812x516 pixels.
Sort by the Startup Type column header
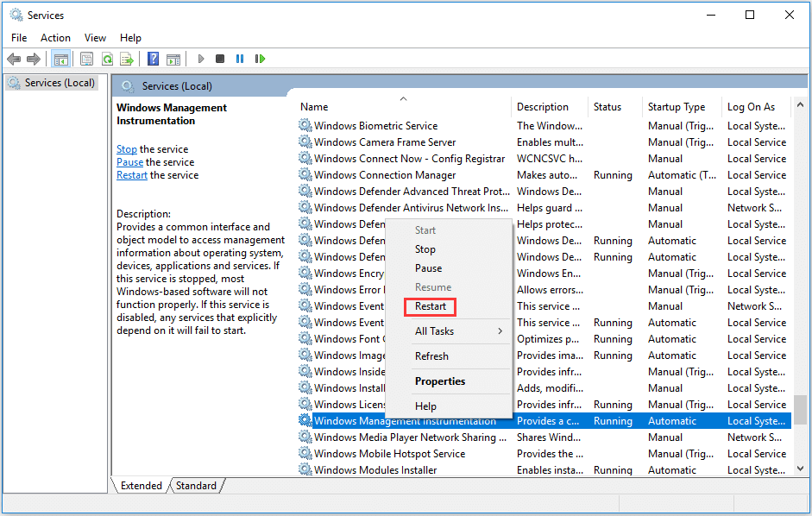682,107
